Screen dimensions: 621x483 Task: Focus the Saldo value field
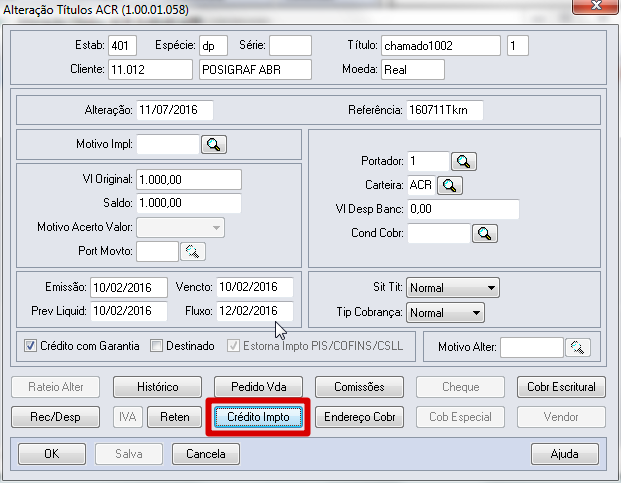(189, 203)
